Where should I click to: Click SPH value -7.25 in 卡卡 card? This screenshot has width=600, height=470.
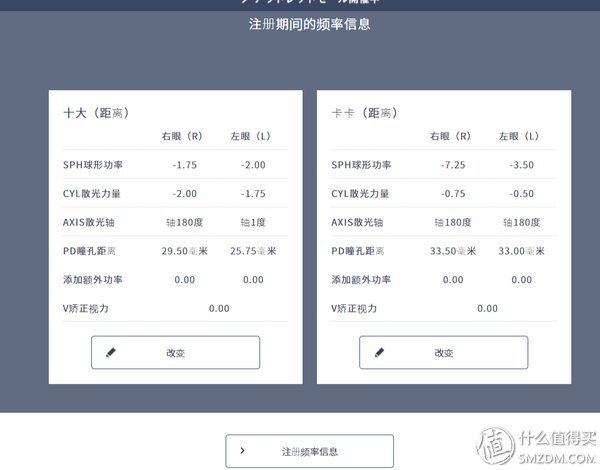(453, 165)
